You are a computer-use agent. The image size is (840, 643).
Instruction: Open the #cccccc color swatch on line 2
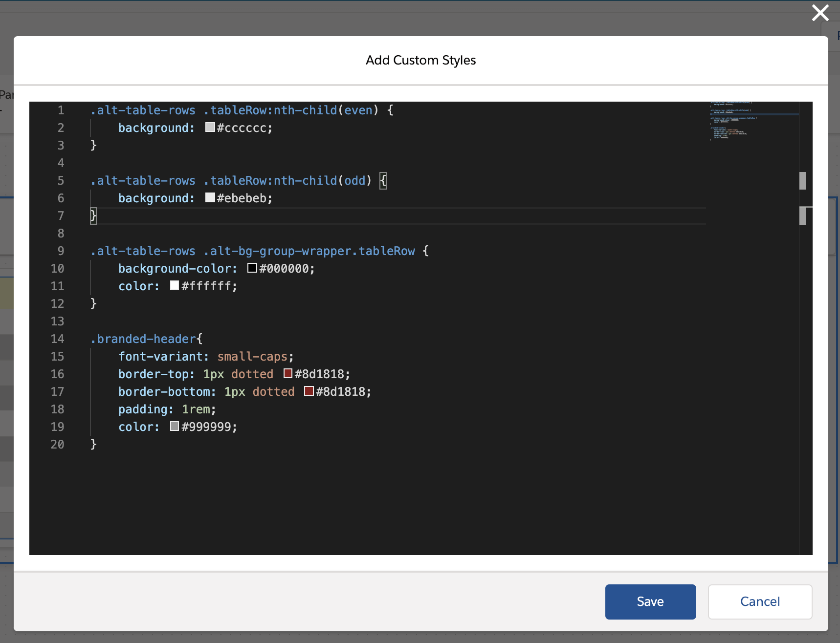210,127
